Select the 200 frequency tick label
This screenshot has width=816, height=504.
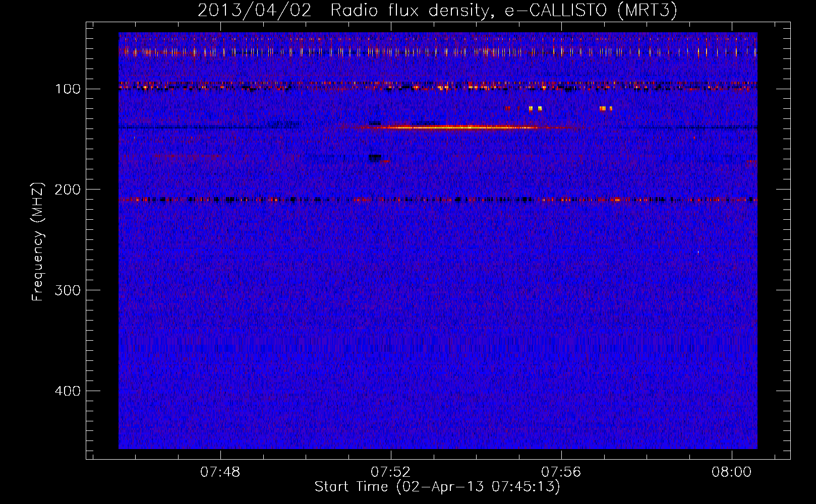pos(68,190)
